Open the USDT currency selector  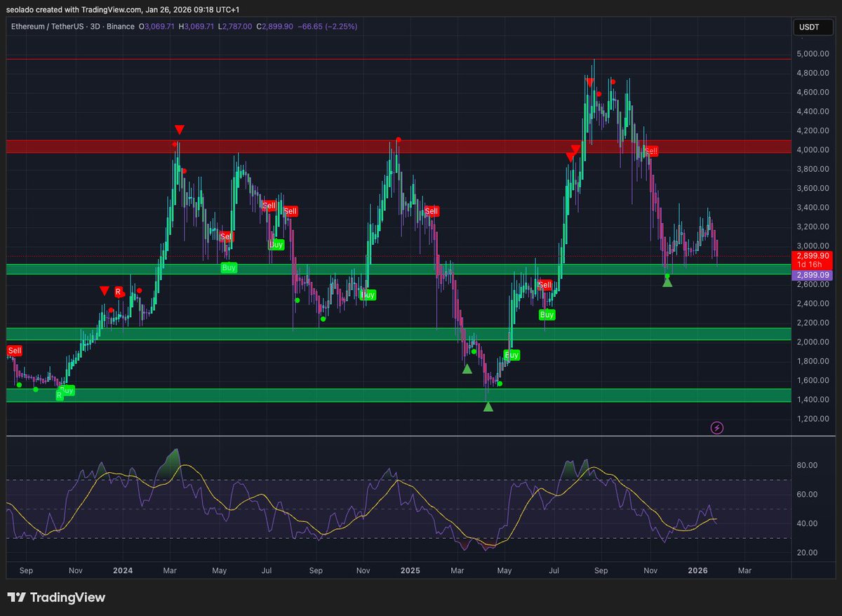pos(814,27)
